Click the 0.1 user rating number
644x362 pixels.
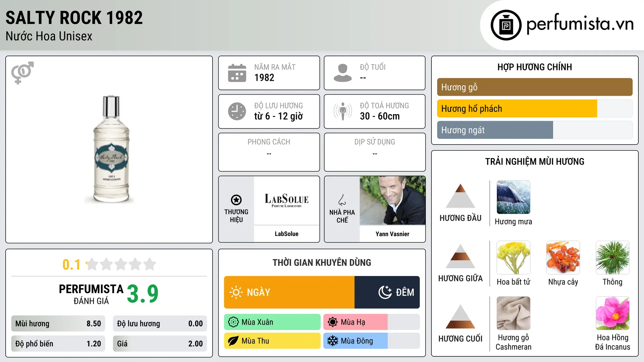coord(71,265)
